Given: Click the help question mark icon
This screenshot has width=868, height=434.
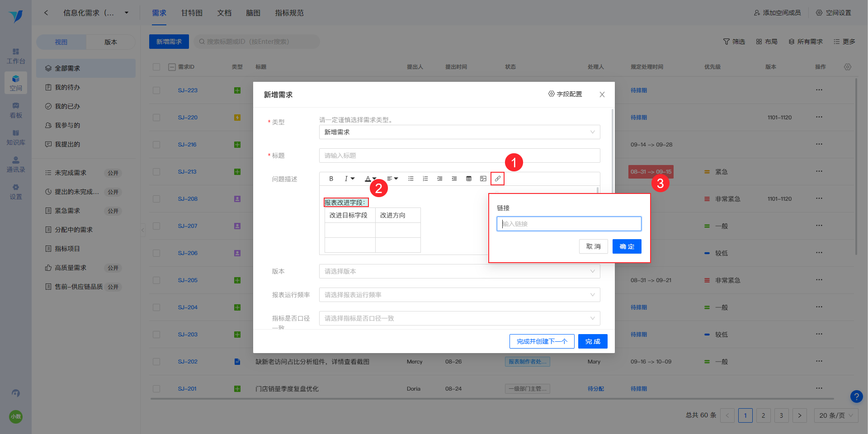Looking at the screenshot, I should pos(856,396).
